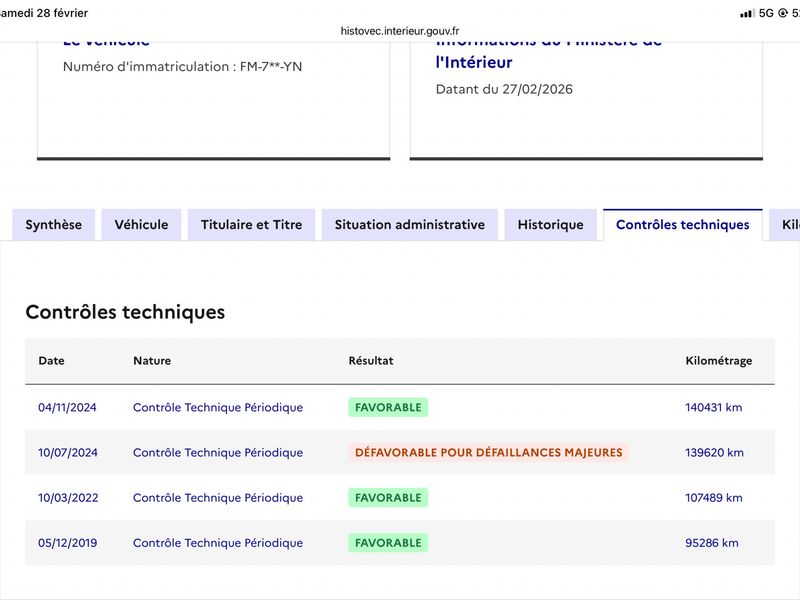Click the Nature column header
This screenshot has height=600, width=800.
152,361
